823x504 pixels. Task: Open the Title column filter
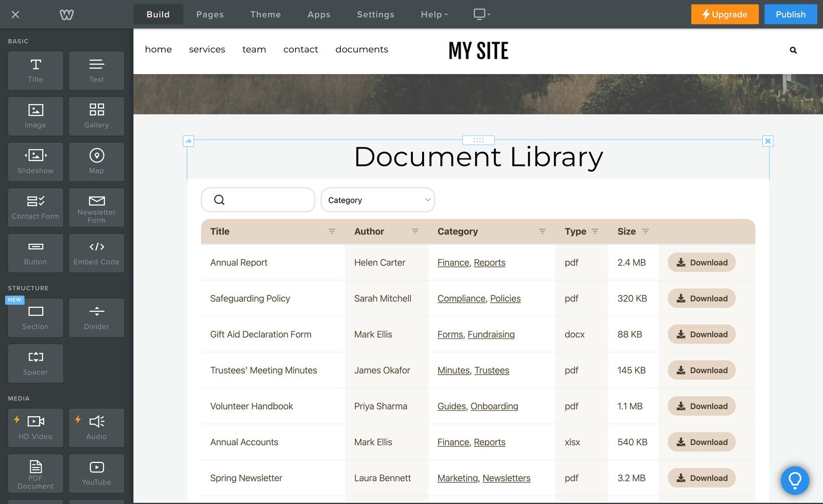pos(332,231)
